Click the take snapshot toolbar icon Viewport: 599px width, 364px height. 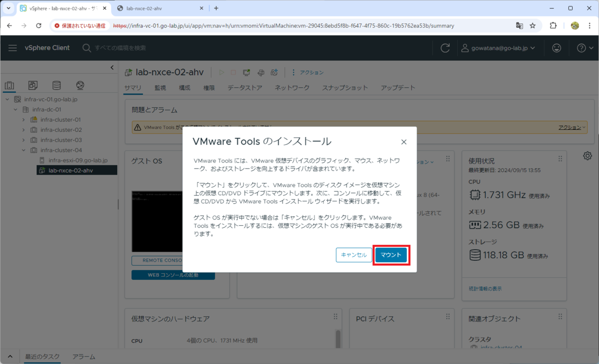[274, 73]
